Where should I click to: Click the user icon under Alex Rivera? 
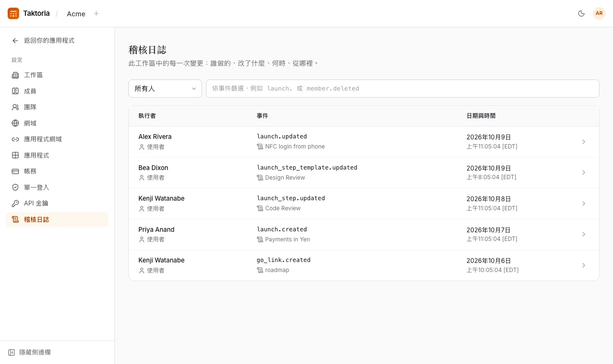(141, 147)
